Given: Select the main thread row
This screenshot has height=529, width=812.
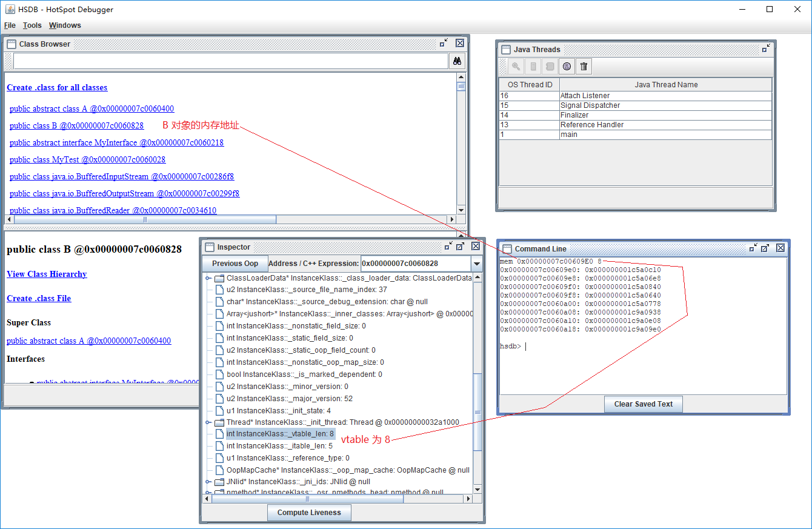Looking at the screenshot, I should pos(635,135).
